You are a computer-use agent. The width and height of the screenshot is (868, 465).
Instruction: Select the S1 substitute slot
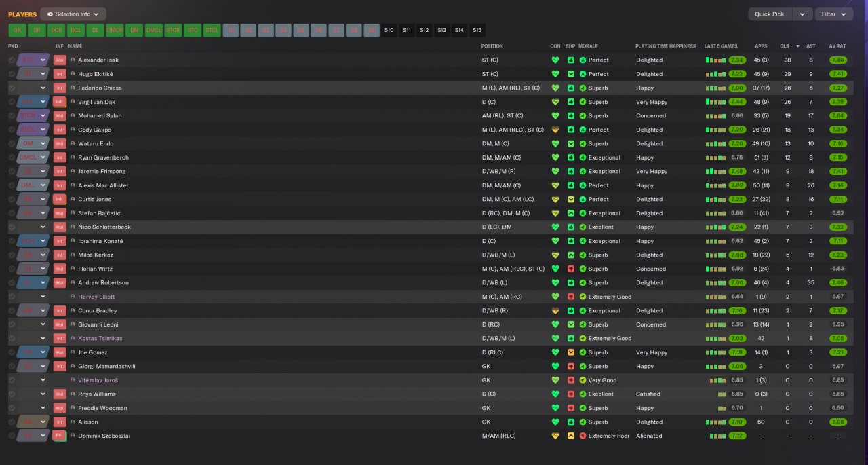coord(231,30)
